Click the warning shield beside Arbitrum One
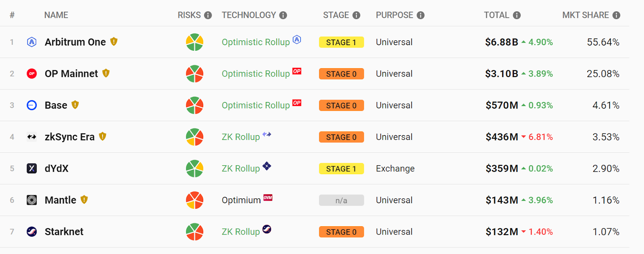This screenshot has height=254, width=644. click(x=114, y=42)
